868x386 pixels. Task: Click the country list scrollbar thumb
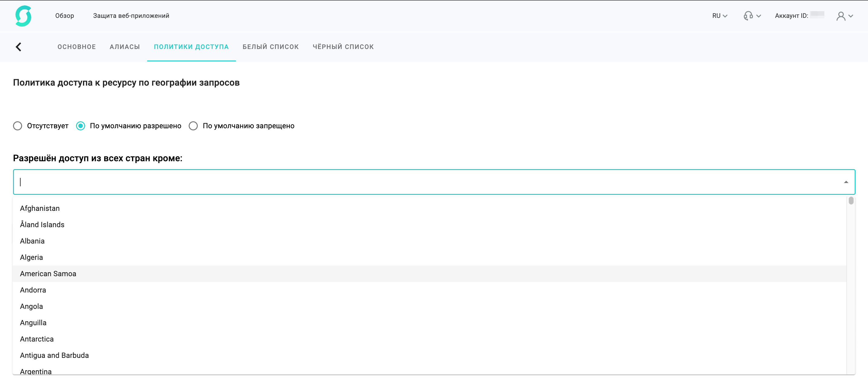click(851, 201)
